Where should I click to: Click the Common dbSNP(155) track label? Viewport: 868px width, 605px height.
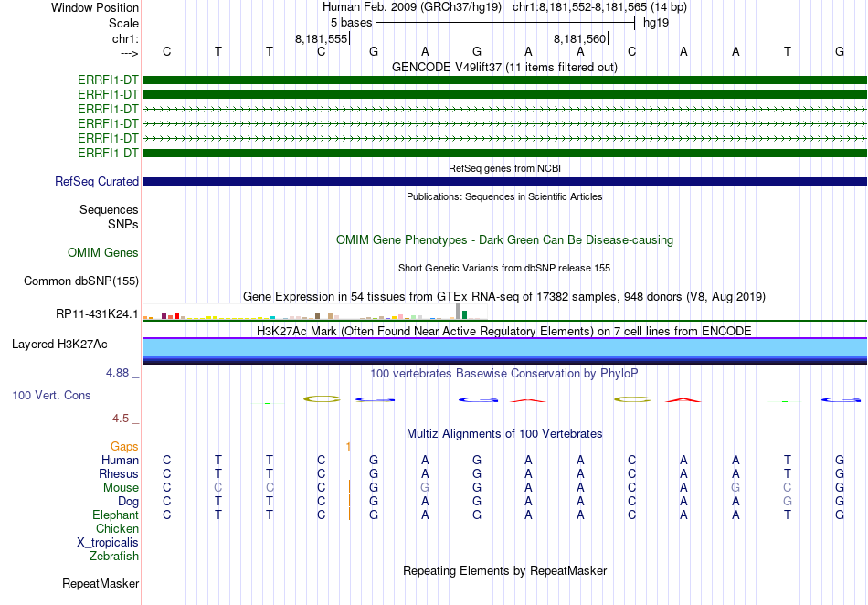click(x=81, y=281)
